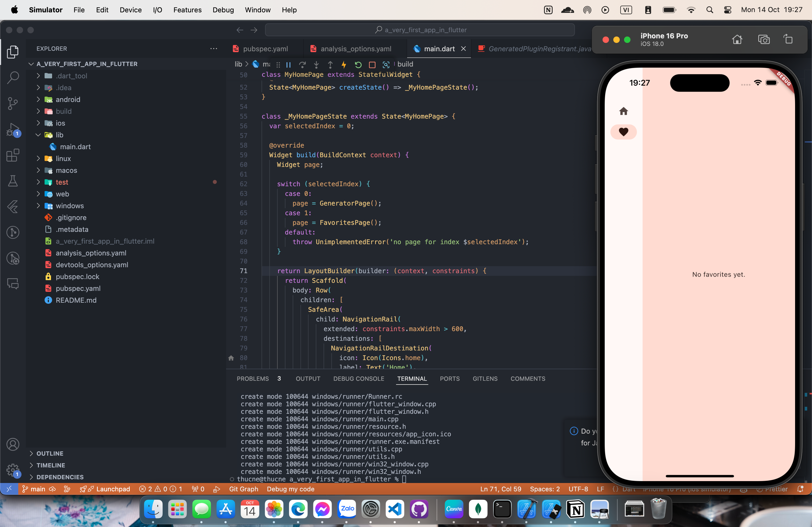This screenshot has width=812, height=527.
Task: Tap the Favorites heart icon in app
Action: click(623, 132)
